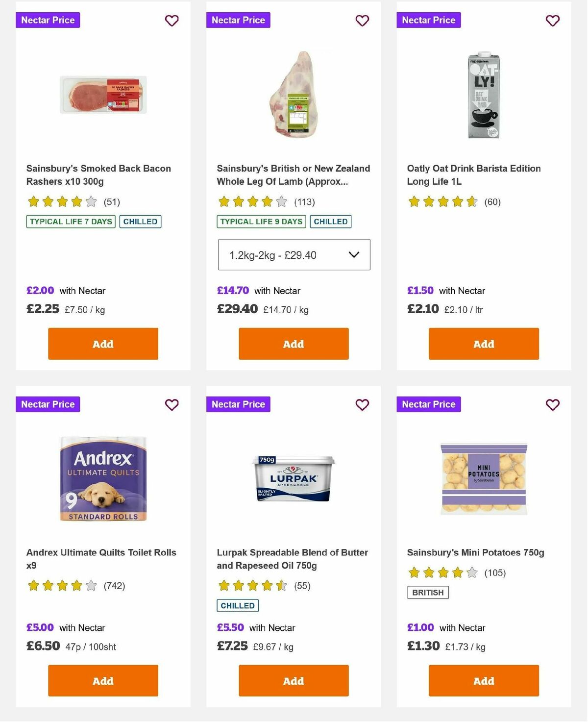
Task: Click the CHILLED tag on Lurpak
Action: [237, 605]
